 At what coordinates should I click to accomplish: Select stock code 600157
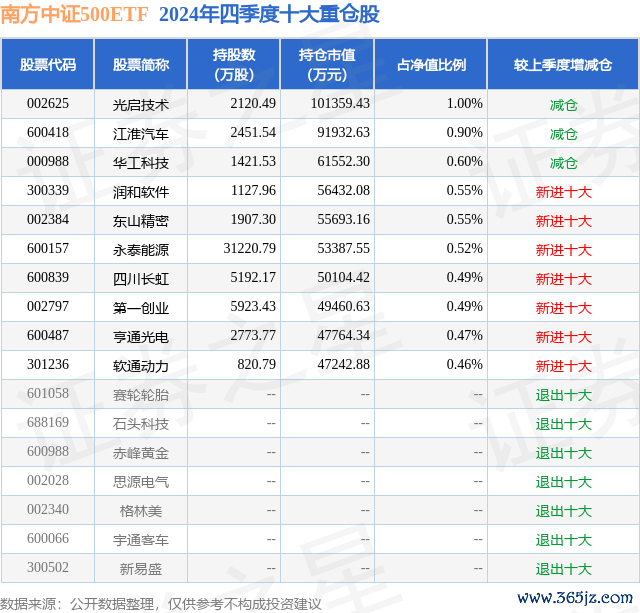tap(48, 249)
